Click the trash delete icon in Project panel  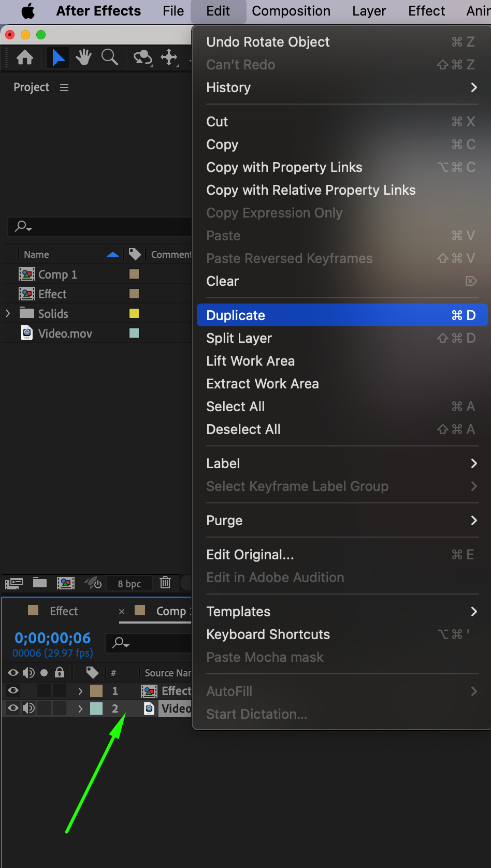point(165,583)
